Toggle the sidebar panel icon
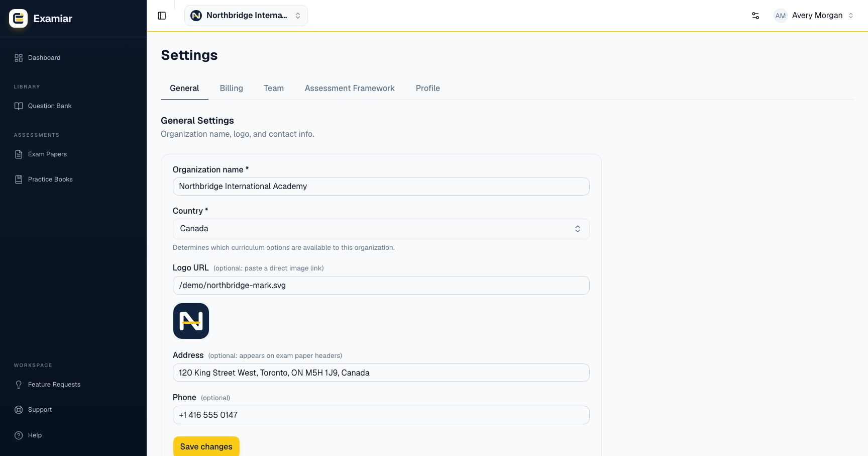Image resolution: width=868 pixels, height=456 pixels. click(162, 16)
